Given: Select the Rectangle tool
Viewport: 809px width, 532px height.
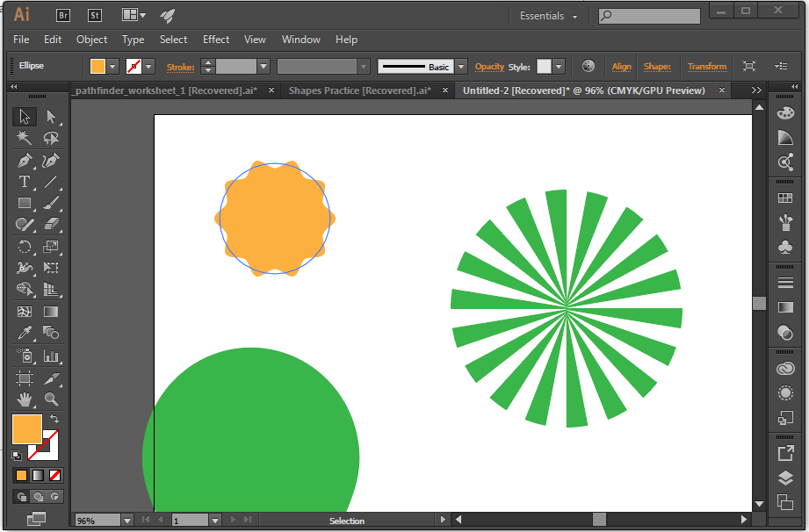Looking at the screenshot, I should point(25,203).
